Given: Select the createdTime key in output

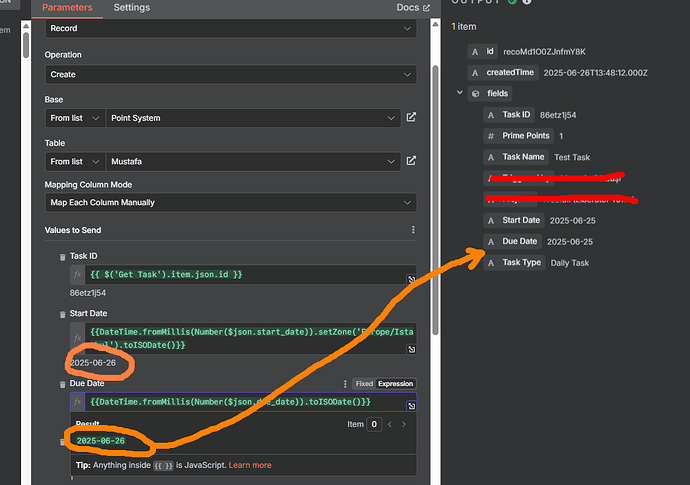Looking at the screenshot, I should 503,73.
